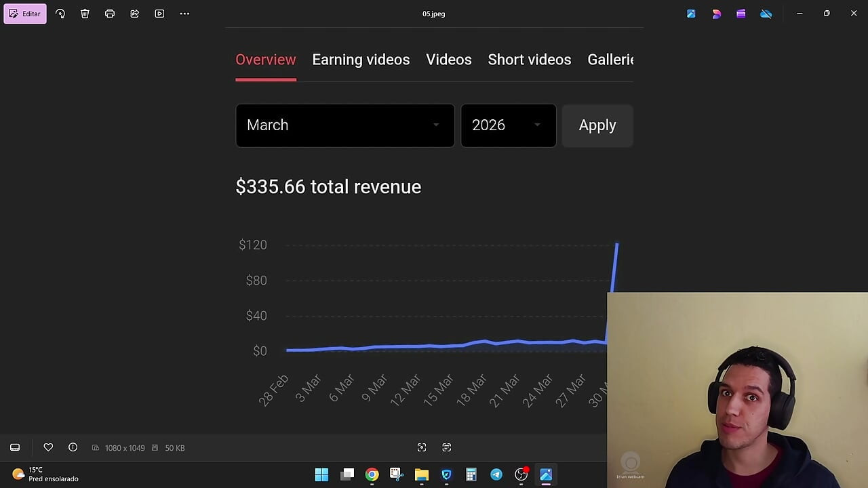The image size is (868, 488).
Task: Open the three-dots more options menu
Action: (x=184, y=14)
